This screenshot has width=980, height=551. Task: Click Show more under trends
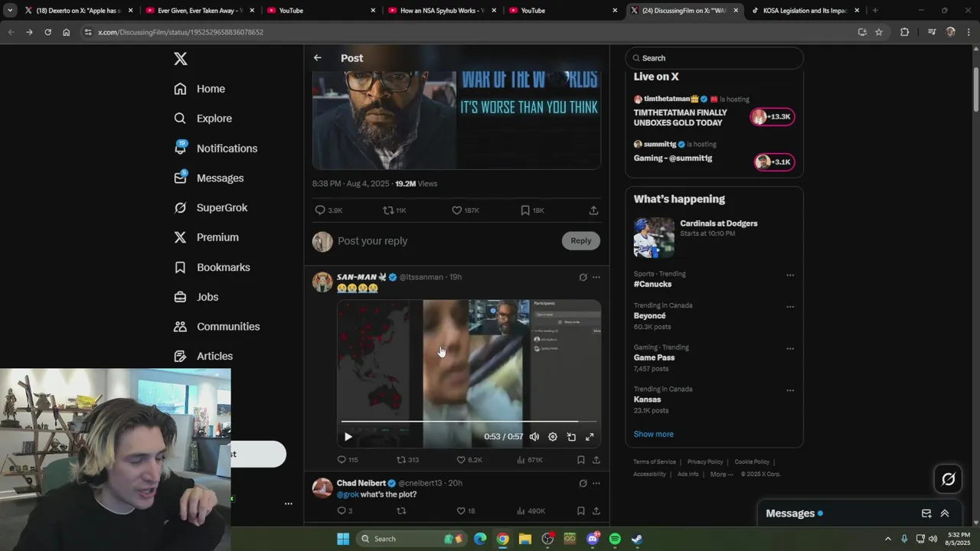(x=654, y=434)
